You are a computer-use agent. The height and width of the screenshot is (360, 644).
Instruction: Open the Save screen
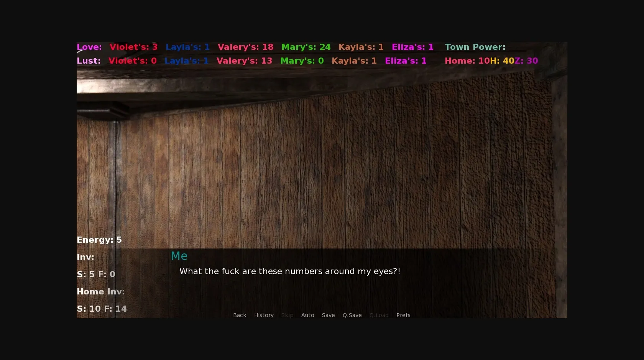328,315
